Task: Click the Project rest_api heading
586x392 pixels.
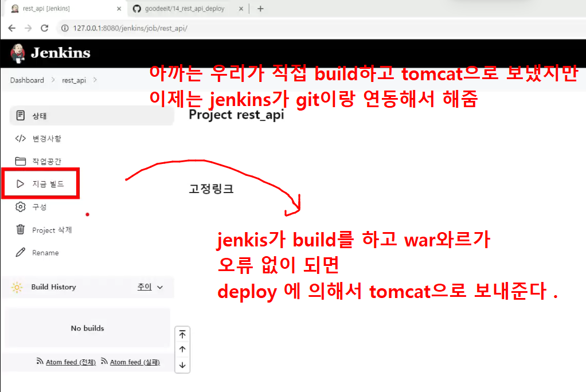Action: point(236,115)
